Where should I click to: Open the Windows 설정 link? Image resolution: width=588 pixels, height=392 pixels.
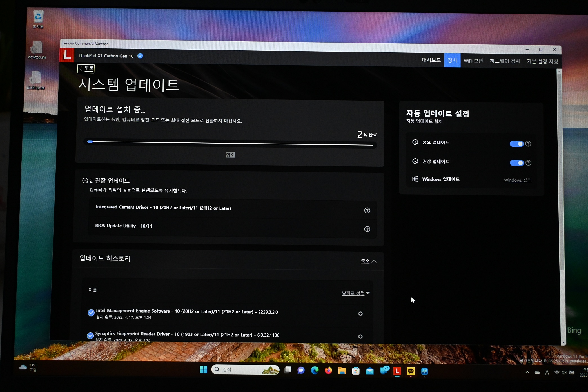coord(518,180)
